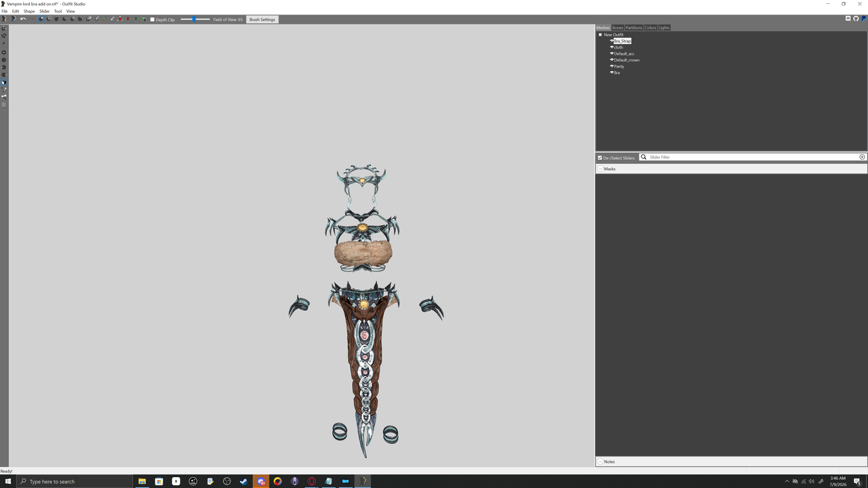Screen dimensions: 868x488
Task: Choose the Inflate brush tool
Action: (57, 19)
